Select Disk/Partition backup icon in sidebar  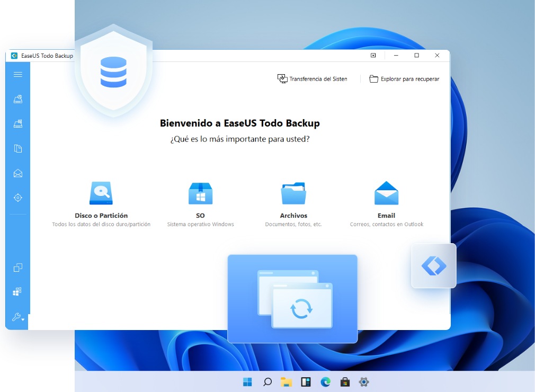click(x=17, y=99)
